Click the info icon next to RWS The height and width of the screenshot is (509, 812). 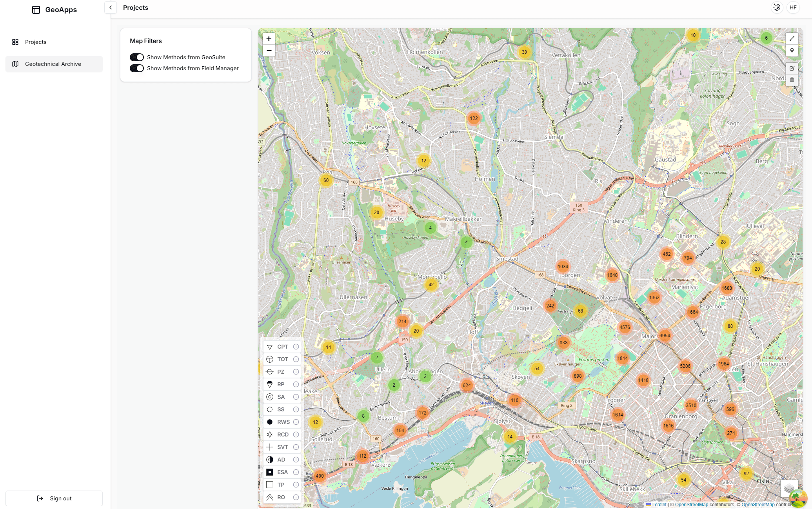(x=296, y=422)
